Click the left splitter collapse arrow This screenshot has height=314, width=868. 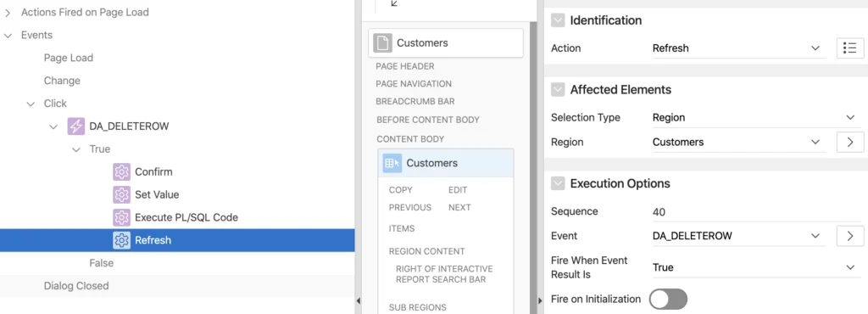359,300
